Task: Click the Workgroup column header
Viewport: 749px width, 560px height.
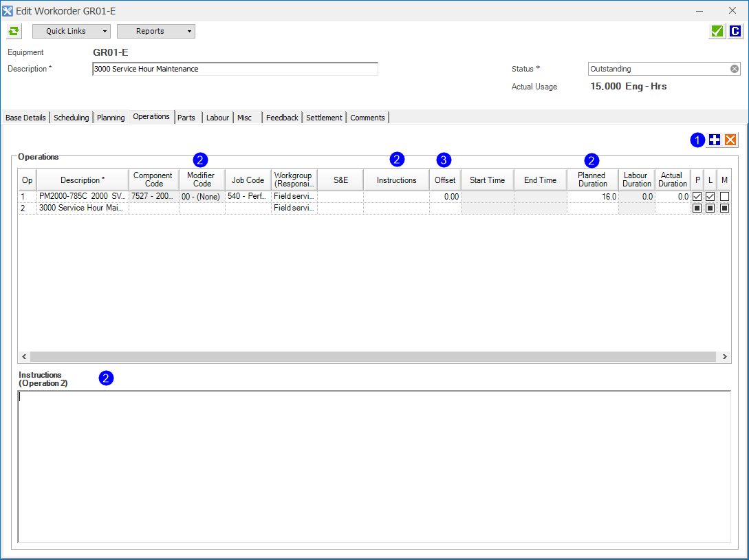Action: point(294,180)
